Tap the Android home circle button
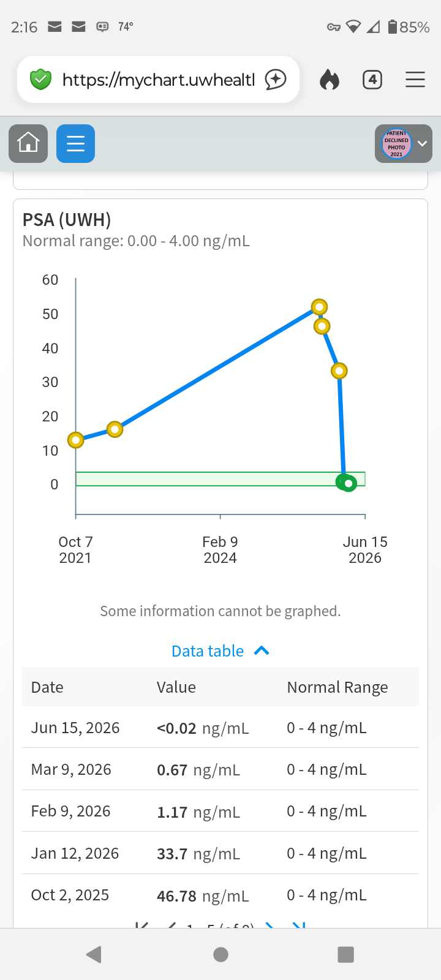The height and width of the screenshot is (980, 441). pos(221,954)
